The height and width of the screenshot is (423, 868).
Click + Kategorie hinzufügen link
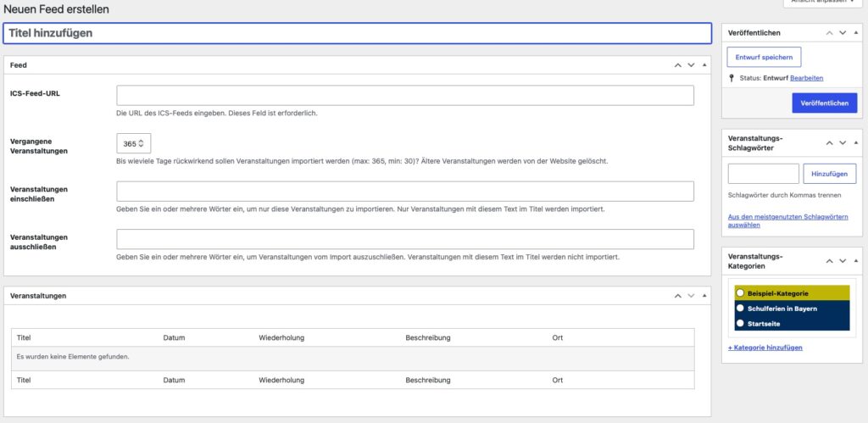coord(765,348)
